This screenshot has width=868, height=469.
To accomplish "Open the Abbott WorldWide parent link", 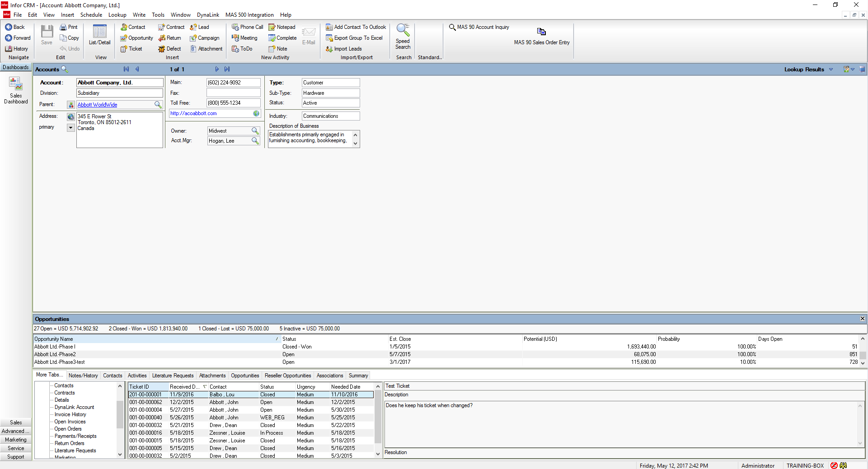I will click(x=97, y=105).
